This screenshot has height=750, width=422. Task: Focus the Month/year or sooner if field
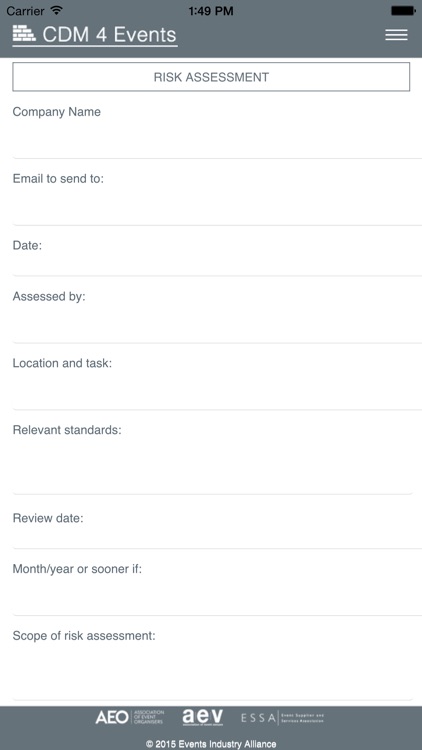(x=217, y=598)
